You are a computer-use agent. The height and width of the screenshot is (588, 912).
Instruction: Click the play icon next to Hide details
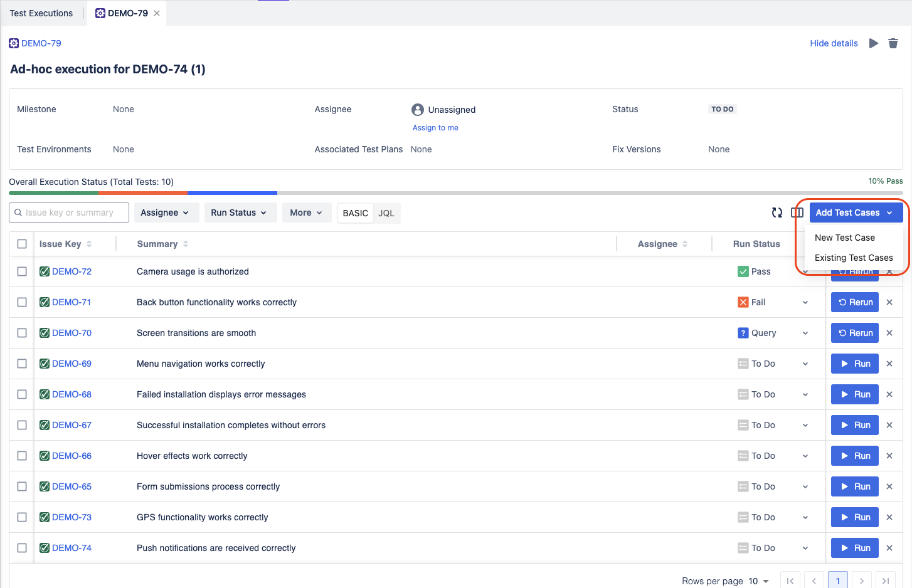tap(873, 43)
